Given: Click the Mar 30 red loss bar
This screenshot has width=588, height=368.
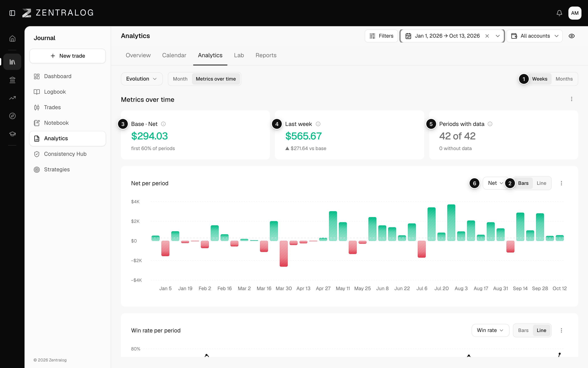Looking at the screenshot, I should 284,254.
